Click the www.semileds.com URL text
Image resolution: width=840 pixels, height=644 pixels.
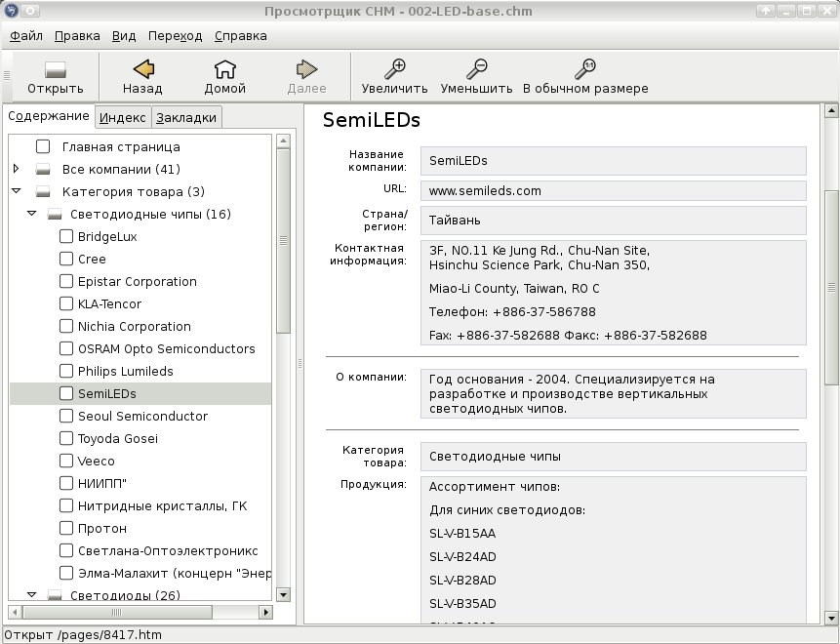(485, 190)
